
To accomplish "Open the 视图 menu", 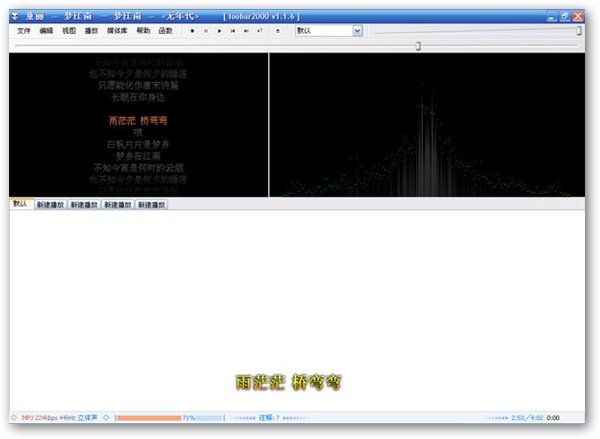I will [69, 31].
